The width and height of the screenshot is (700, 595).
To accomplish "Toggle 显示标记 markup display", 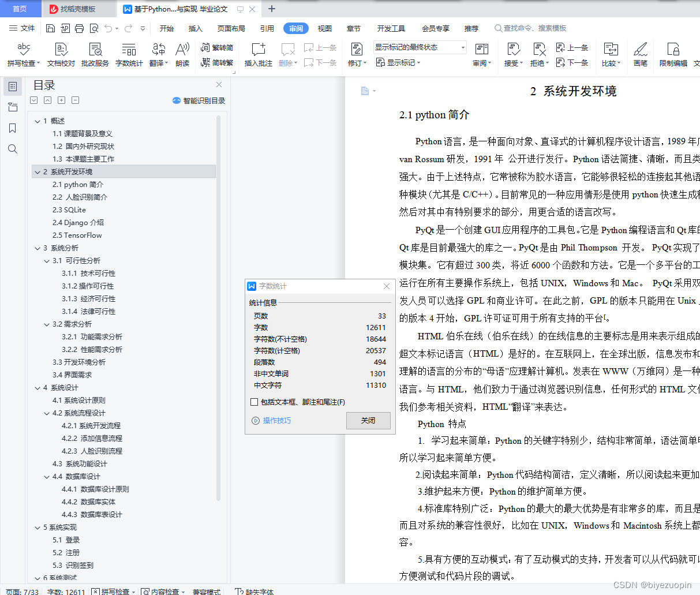I will [x=398, y=62].
